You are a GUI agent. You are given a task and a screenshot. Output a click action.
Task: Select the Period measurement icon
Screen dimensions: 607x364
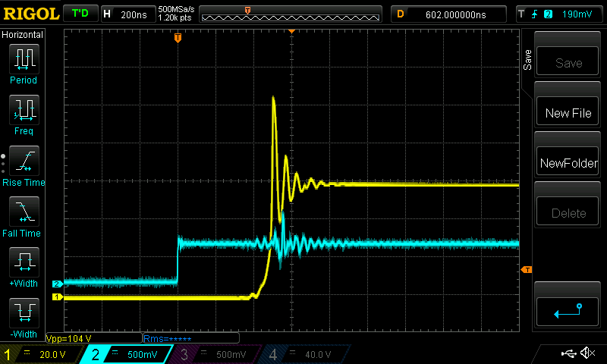(23, 58)
